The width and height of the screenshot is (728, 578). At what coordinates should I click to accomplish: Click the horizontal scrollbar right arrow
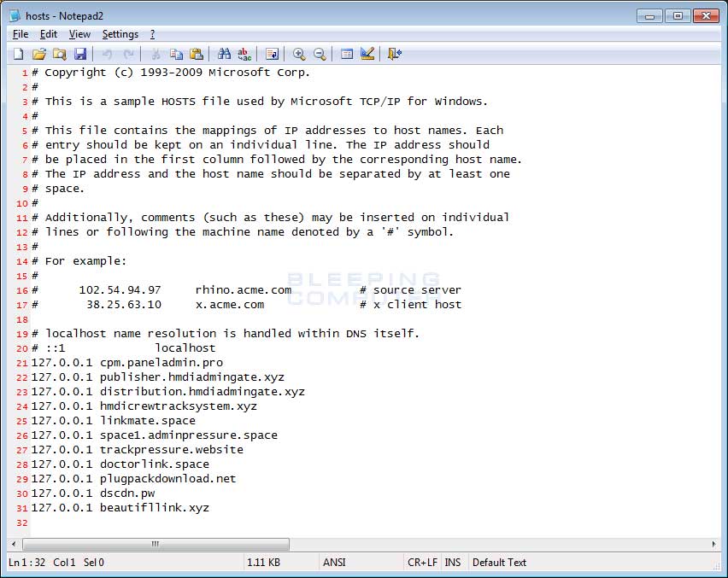[x=713, y=544]
